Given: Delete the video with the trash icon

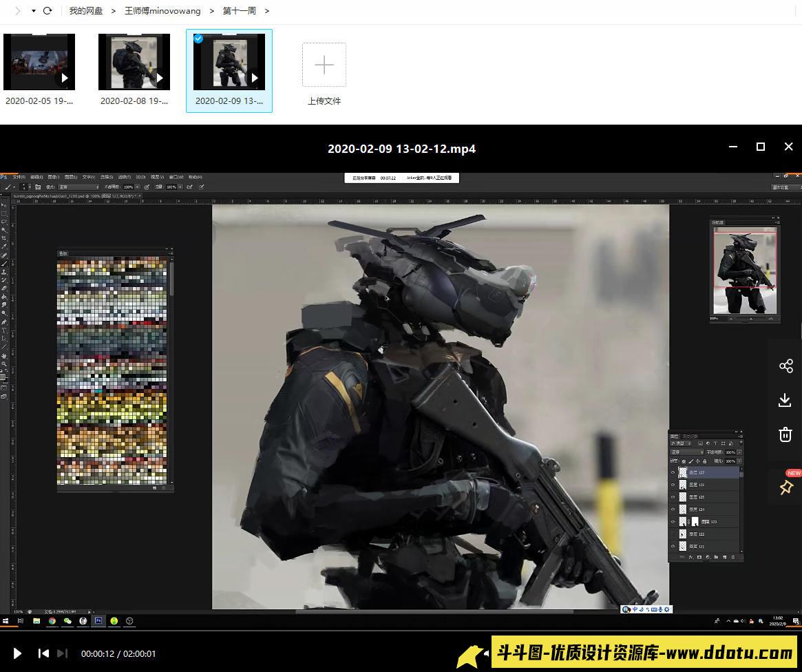Looking at the screenshot, I should 785,434.
